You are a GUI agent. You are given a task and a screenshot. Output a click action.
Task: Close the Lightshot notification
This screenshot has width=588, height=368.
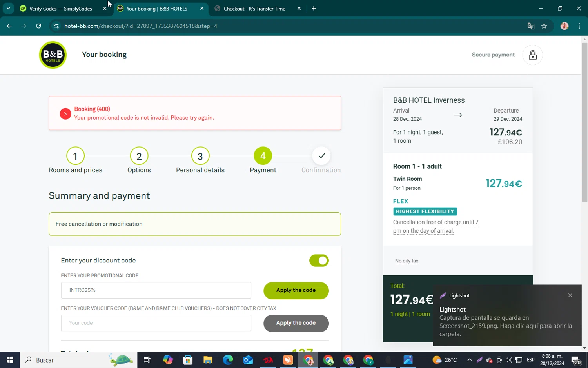[570, 295]
